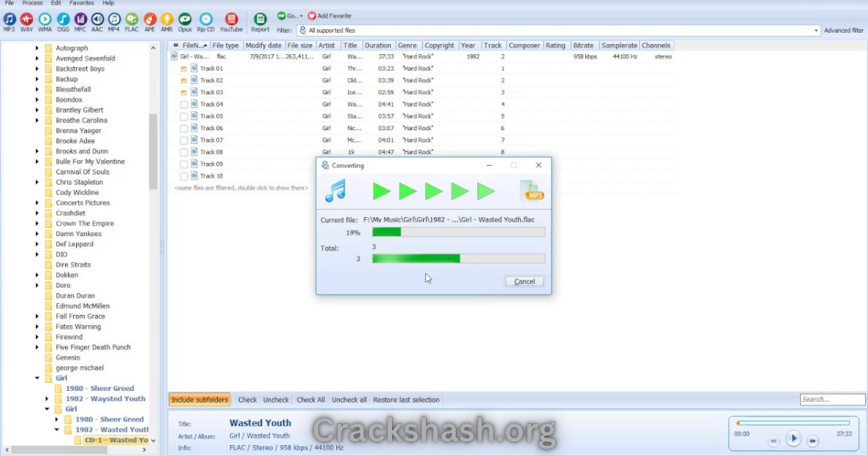
Task: Uncheck the Track 02 checkbox
Action: [184, 80]
